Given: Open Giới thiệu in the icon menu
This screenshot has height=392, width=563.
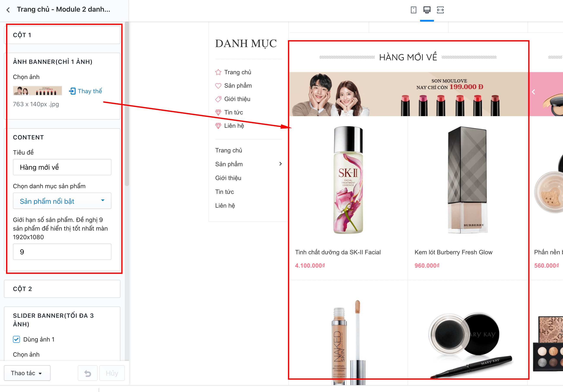Looking at the screenshot, I should point(237,99).
